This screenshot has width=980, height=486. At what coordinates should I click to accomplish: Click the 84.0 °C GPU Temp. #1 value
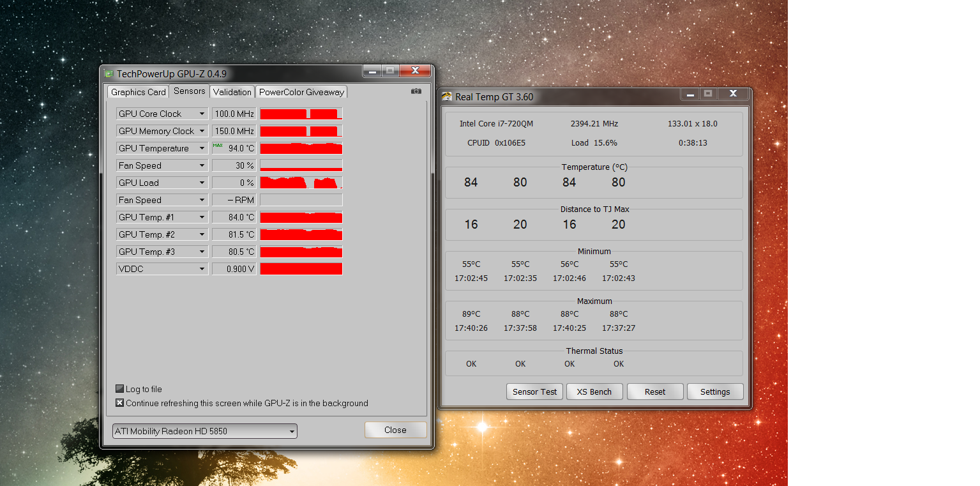click(x=234, y=217)
